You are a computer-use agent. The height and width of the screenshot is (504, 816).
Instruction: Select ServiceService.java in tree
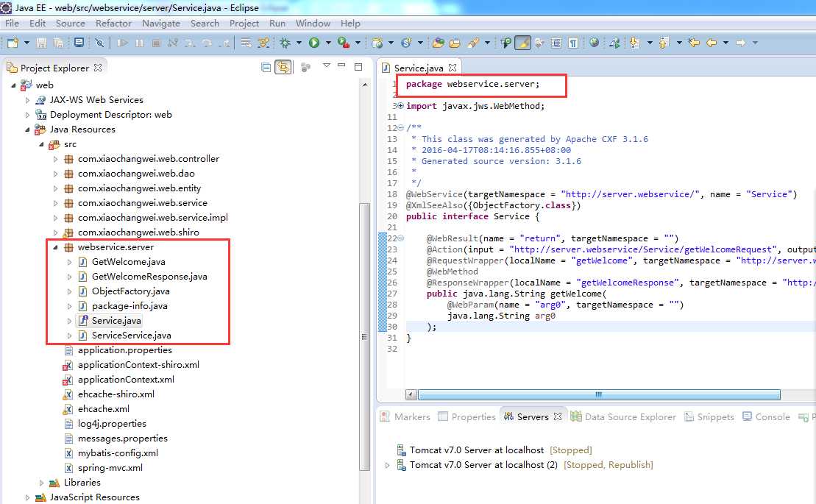(x=131, y=336)
